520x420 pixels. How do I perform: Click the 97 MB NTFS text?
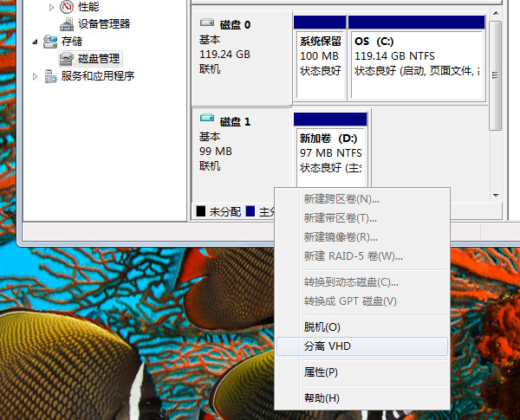click(331, 153)
